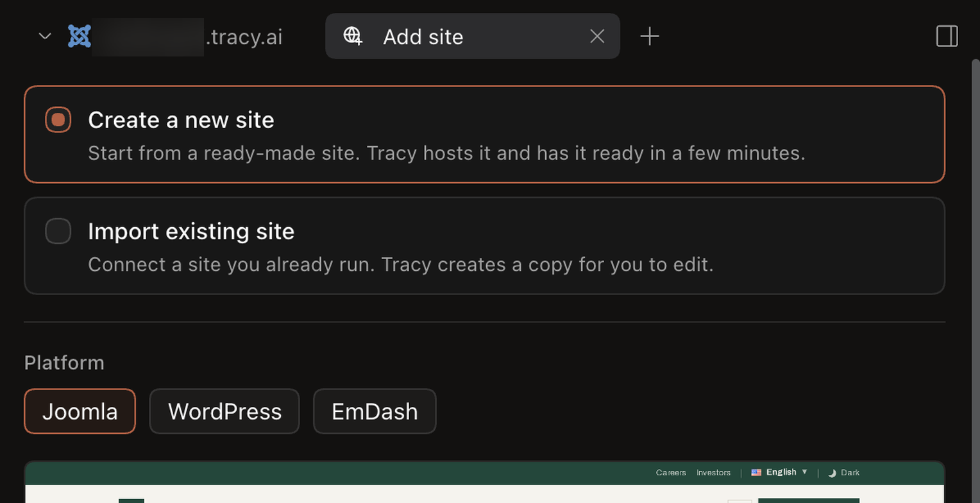Click the Joomla logo beside .tracy.ai

pos(80,36)
